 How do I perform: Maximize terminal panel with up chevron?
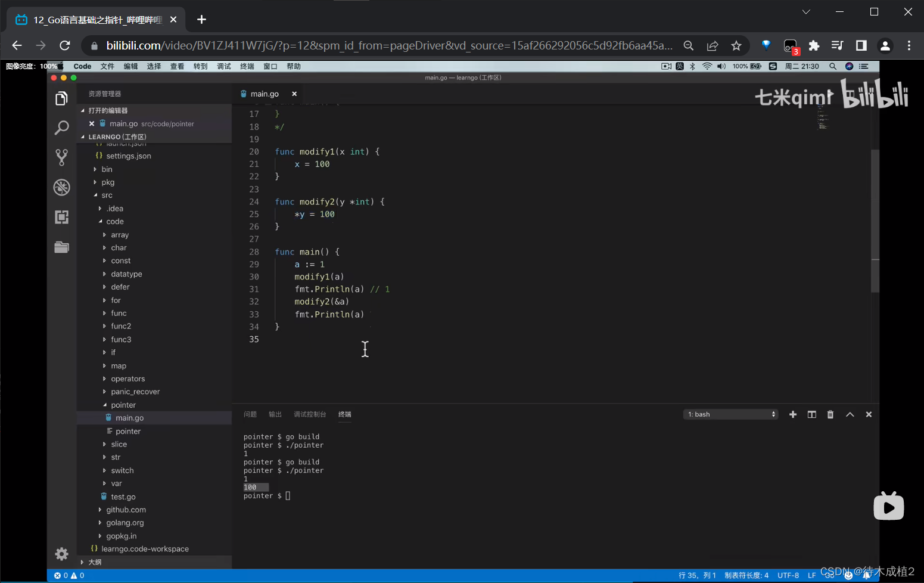click(850, 414)
